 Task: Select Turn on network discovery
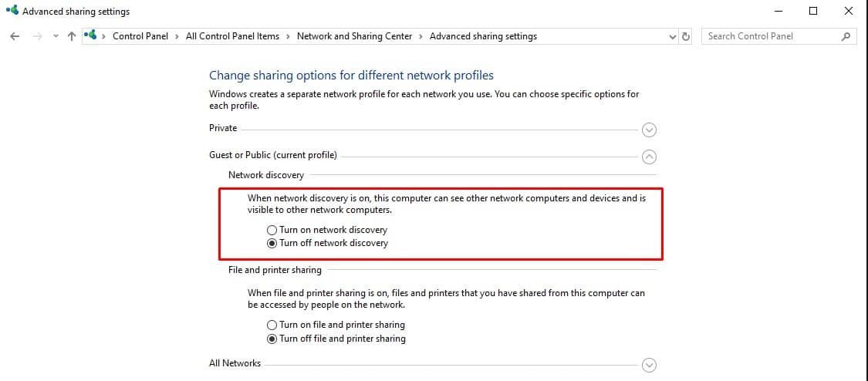point(272,230)
